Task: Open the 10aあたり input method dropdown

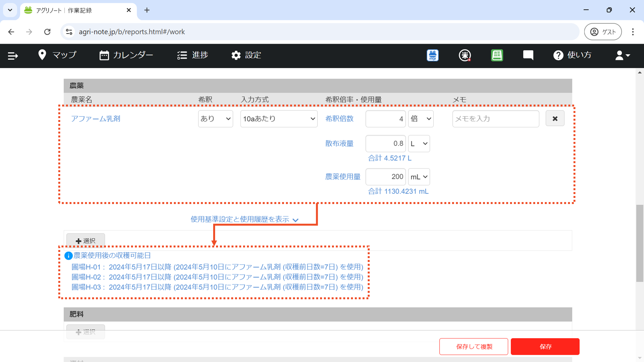Action: pos(279,119)
